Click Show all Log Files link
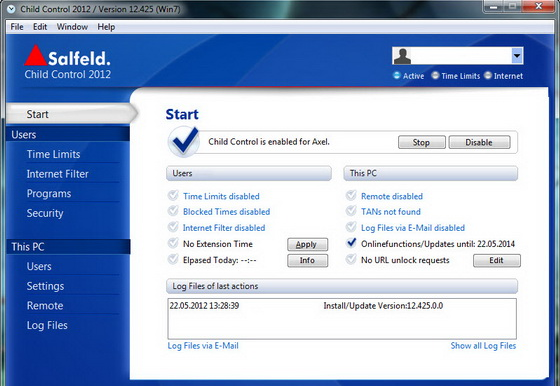The image size is (560, 386). point(483,346)
